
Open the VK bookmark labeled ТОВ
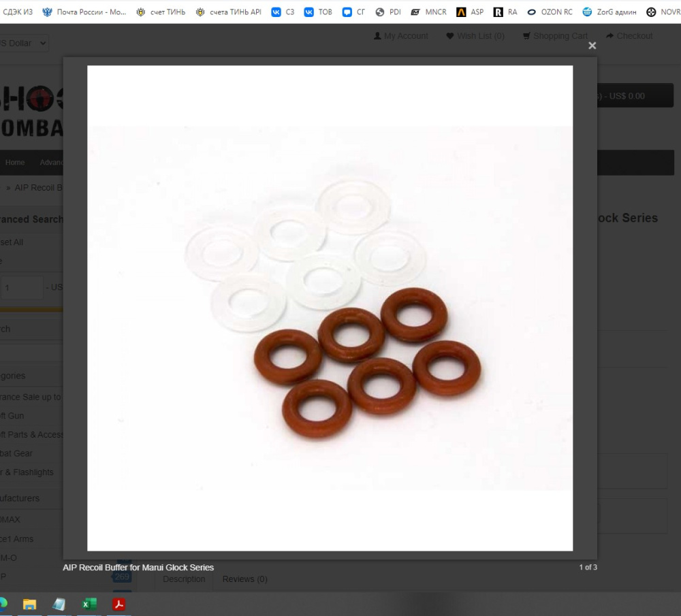[x=318, y=12]
